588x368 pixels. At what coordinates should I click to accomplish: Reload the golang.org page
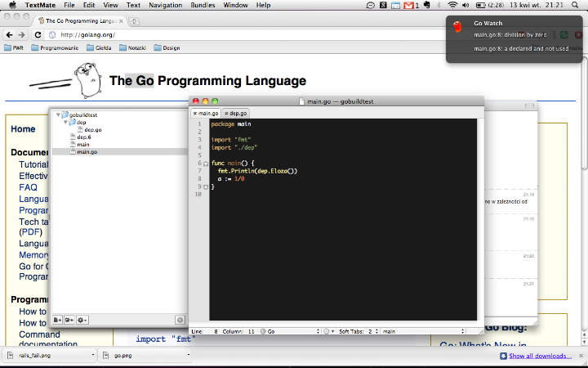(x=38, y=34)
